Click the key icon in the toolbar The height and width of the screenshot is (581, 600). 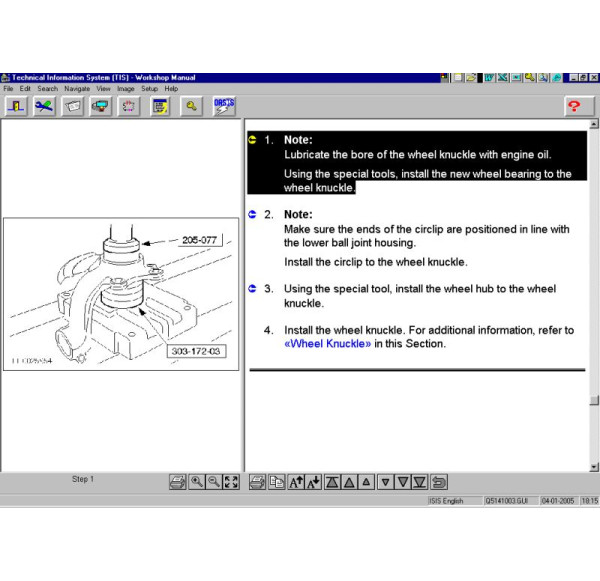tap(191, 106)
